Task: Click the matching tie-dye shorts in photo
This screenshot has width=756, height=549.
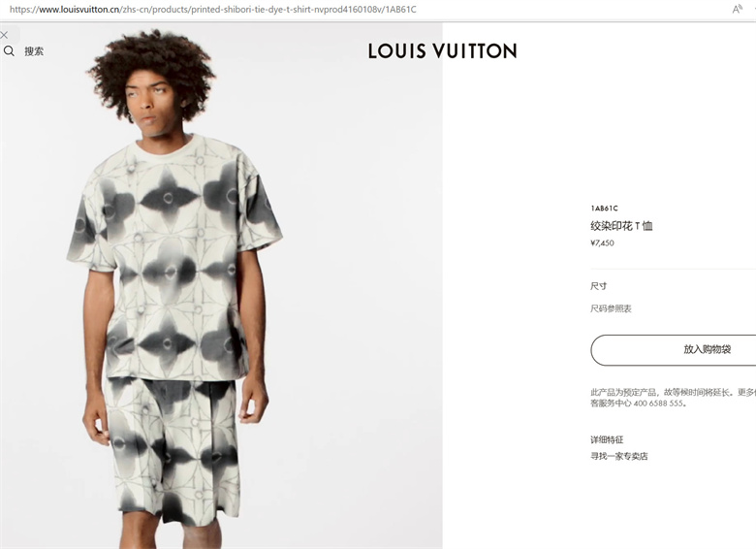Action: tap(172, 449)
